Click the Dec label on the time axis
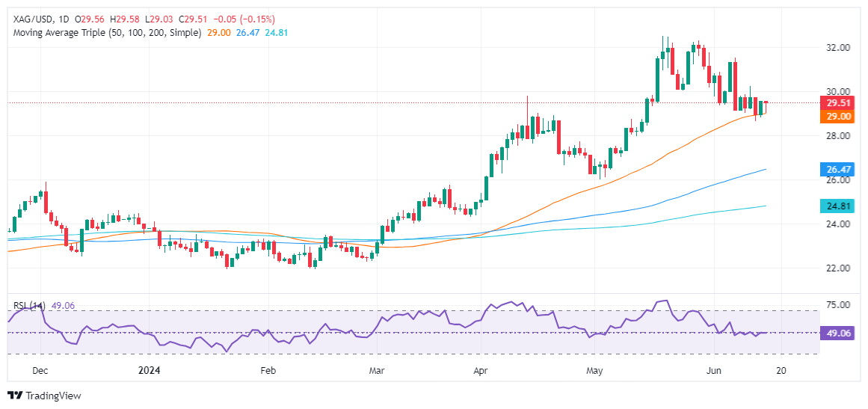 pyautogui.click(x=40, y=371)
